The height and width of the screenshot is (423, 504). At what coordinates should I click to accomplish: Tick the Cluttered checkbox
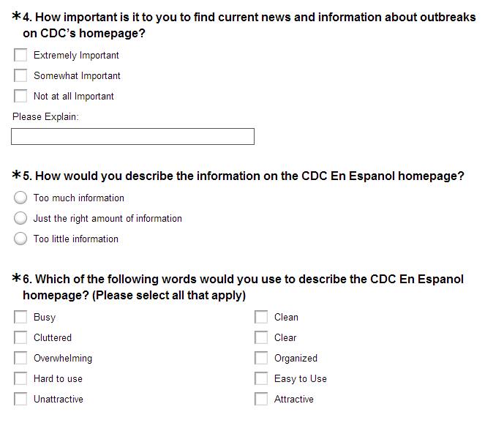(20, 337)
